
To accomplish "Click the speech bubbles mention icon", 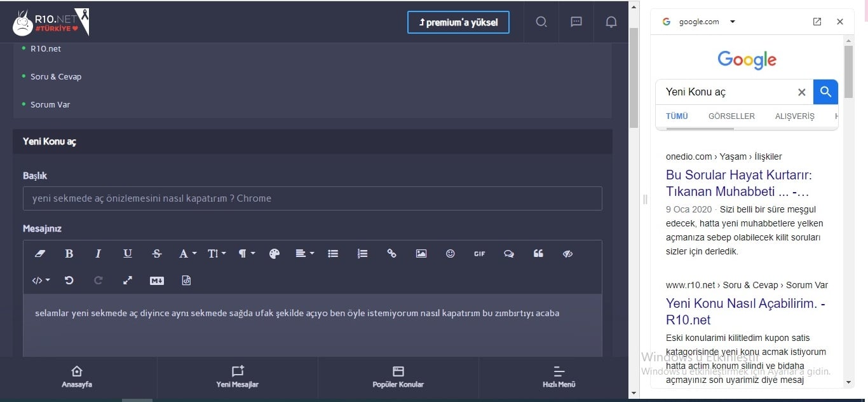I will pyautogui.click(x=509, y=254).
